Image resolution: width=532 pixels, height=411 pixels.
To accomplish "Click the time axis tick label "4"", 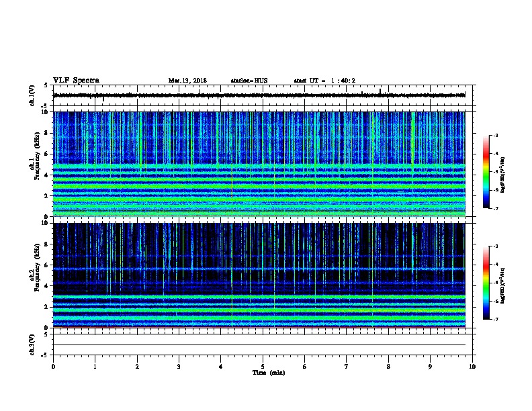I will pos(221,367).
